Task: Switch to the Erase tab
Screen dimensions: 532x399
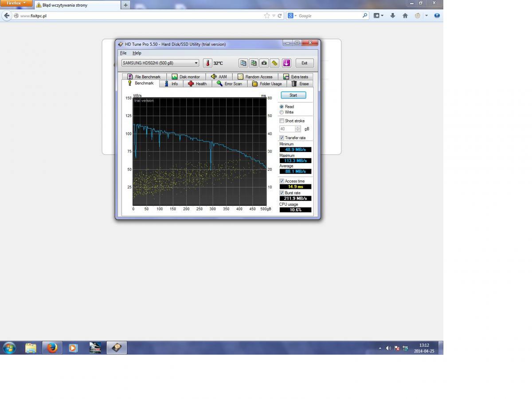Action: (300, 84)
